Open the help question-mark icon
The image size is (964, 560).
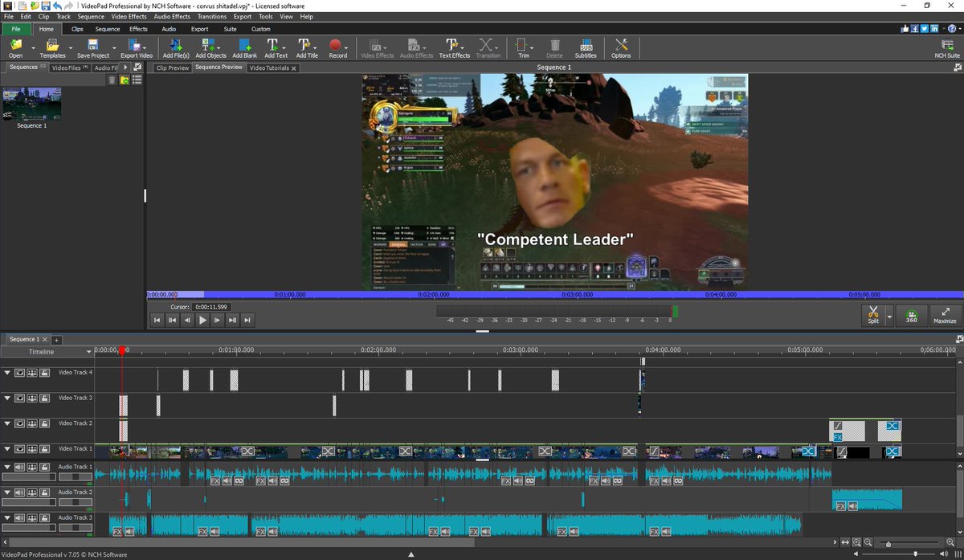953,28
